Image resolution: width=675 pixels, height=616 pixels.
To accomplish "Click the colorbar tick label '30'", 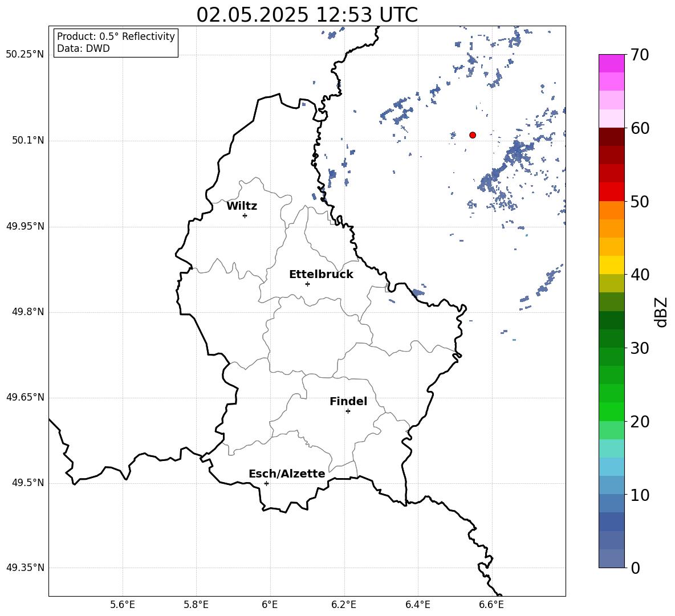I will tap(640, 348).
